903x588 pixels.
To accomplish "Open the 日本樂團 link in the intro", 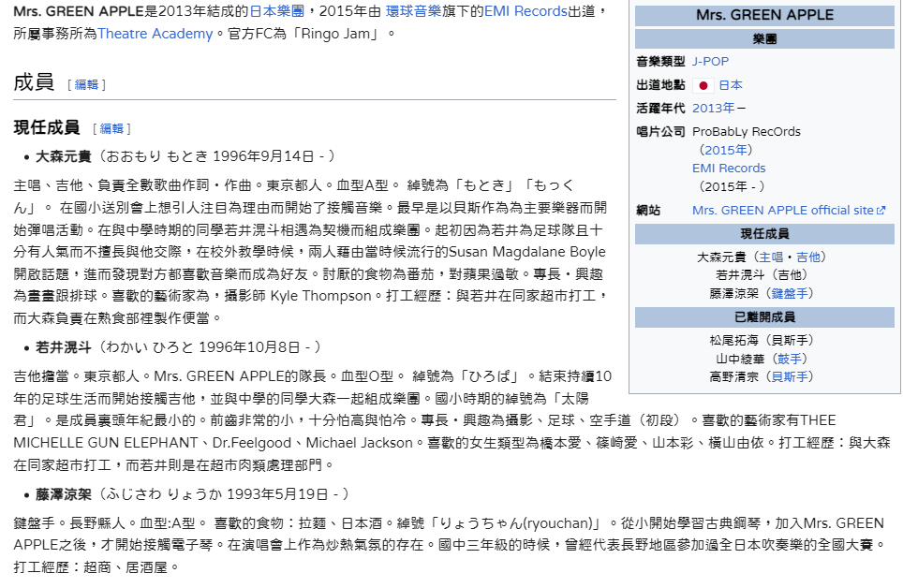I will pyautogui.click(x=277, y=11).
